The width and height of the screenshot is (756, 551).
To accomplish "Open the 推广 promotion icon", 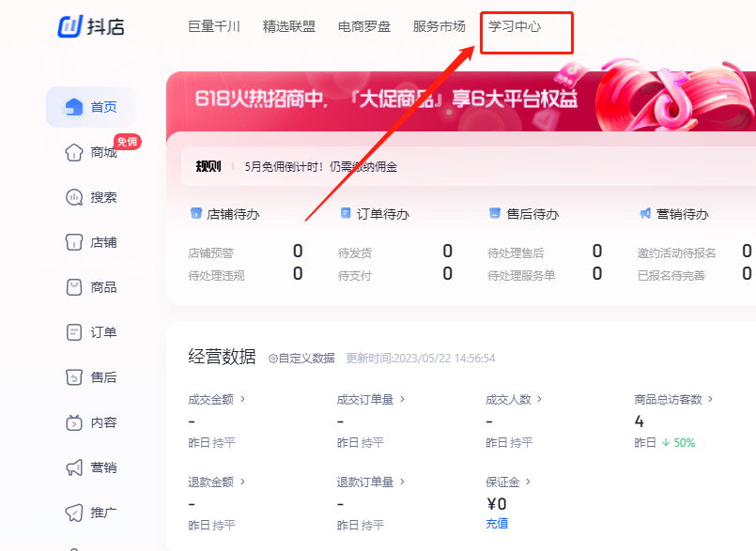I will point(74,513).
